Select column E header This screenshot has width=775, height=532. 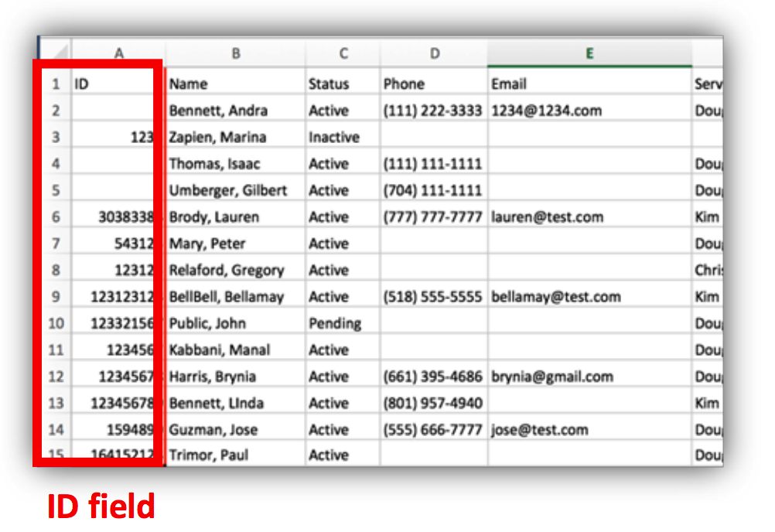[589, 53]
